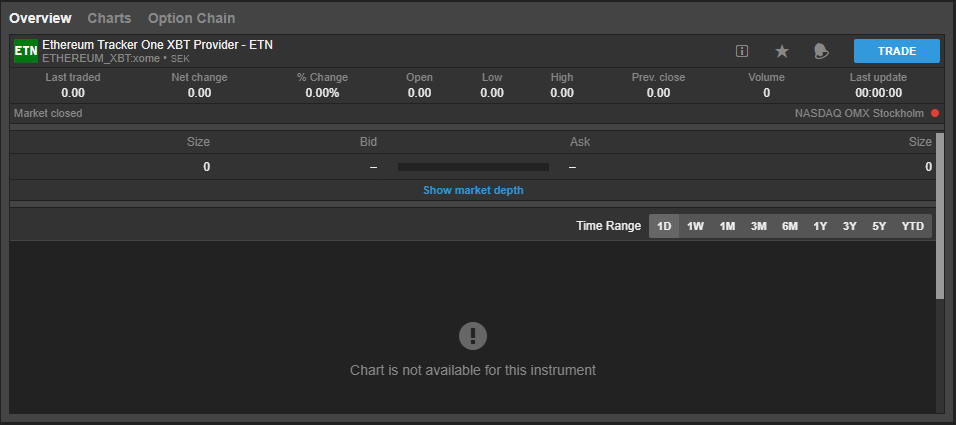Select the 1W time range

[695, 226]
